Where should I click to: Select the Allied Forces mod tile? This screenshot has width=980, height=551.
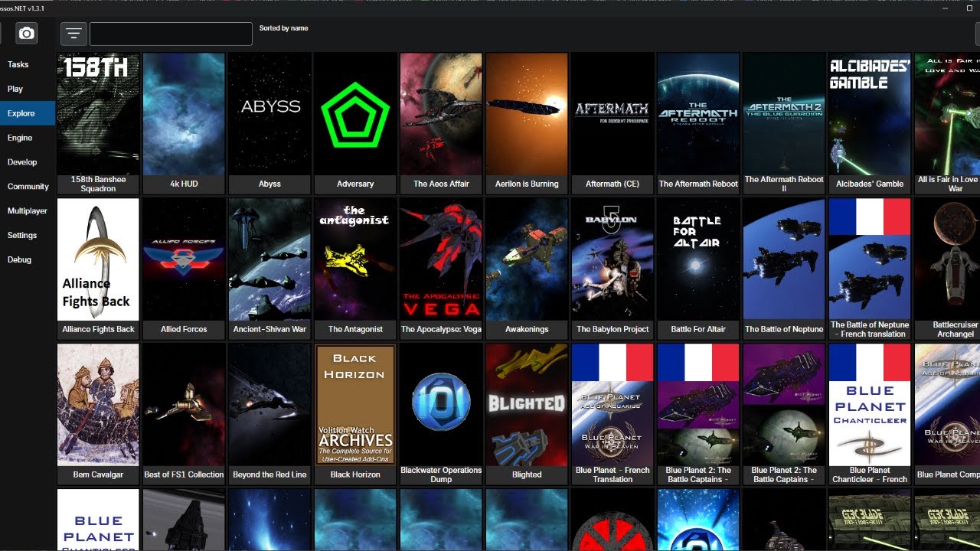tap(184, 268)
